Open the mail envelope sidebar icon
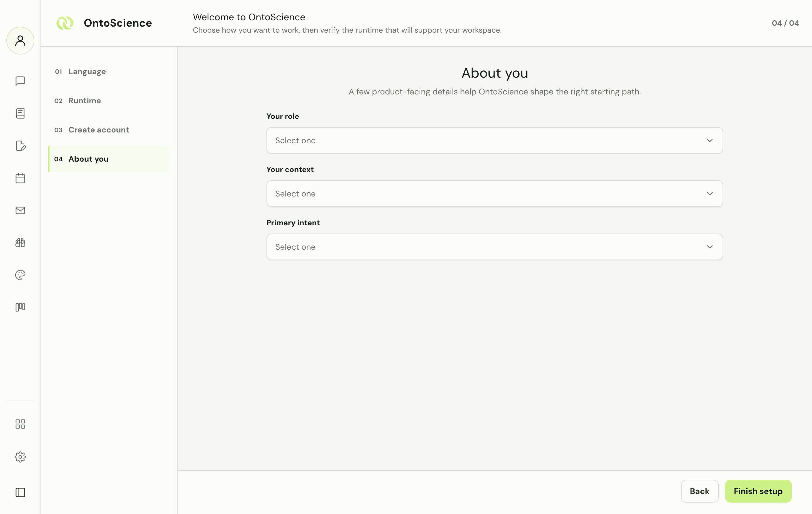Image resolution: width=812 pixels, height=514 pixels. [20, 210]
